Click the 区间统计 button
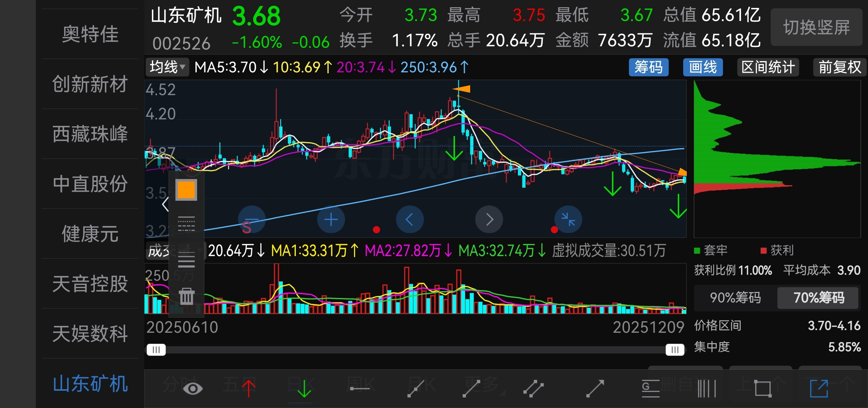This screenshot has width=868, height=408. coord(768,67)
